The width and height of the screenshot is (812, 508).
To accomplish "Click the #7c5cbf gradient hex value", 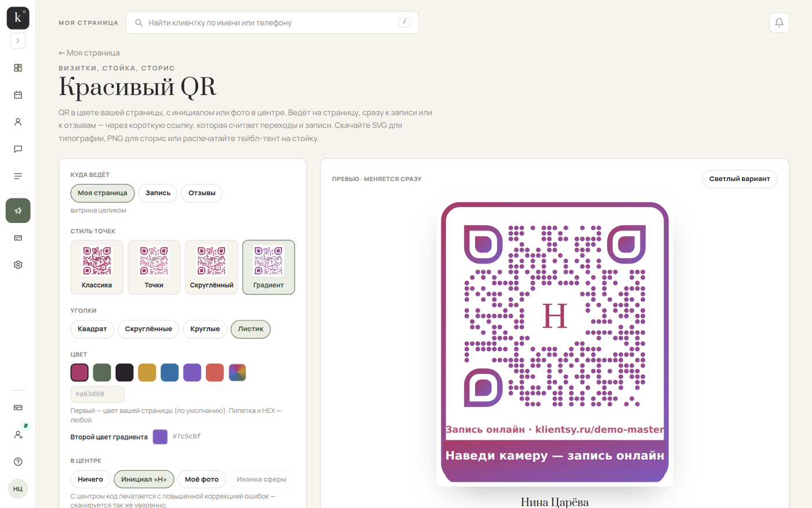I will [x=187, y=437].
